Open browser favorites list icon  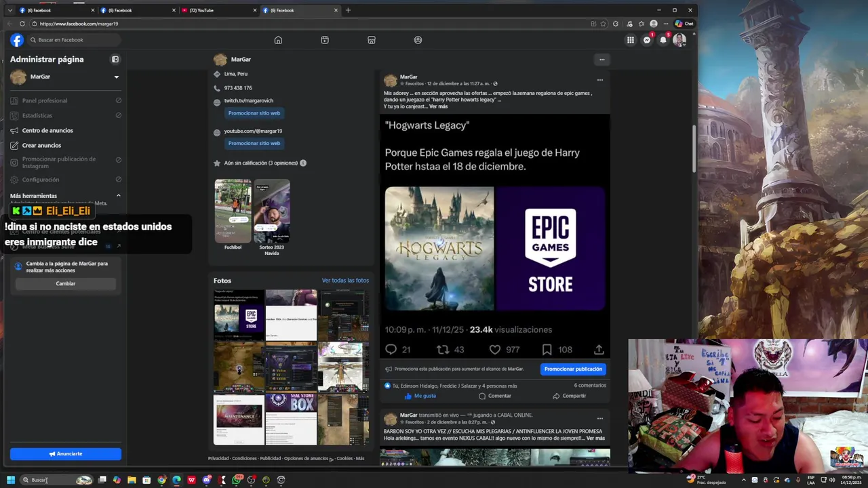point(642,24)
